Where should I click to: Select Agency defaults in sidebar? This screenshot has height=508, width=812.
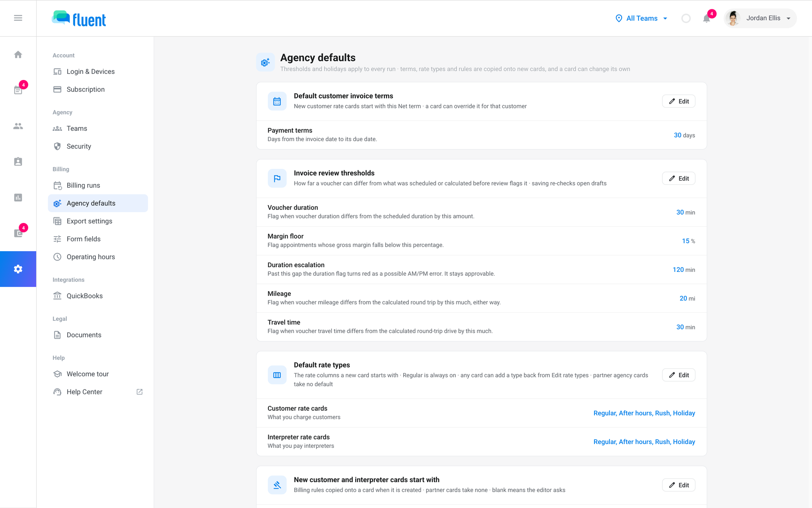pyautogui.click(x=98, y=203)
